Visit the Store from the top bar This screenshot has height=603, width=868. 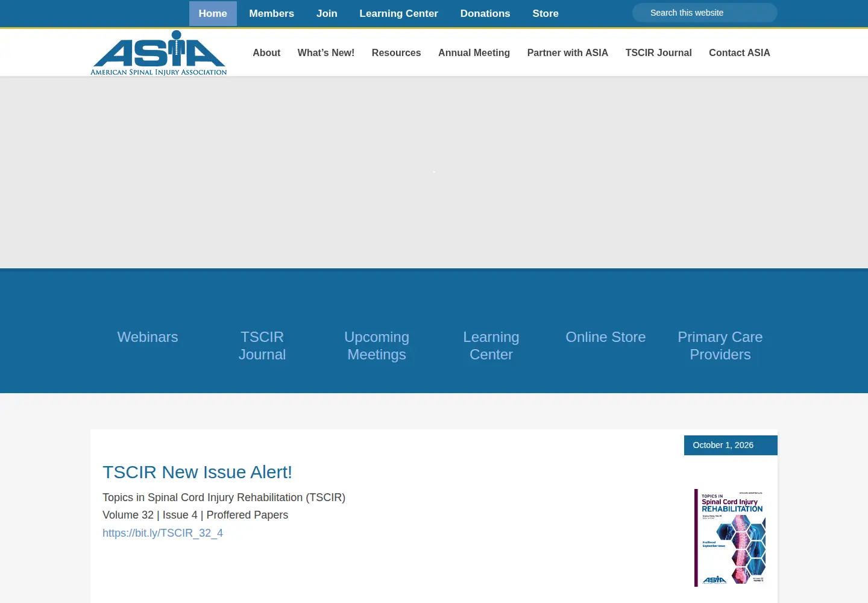point(546,13)
